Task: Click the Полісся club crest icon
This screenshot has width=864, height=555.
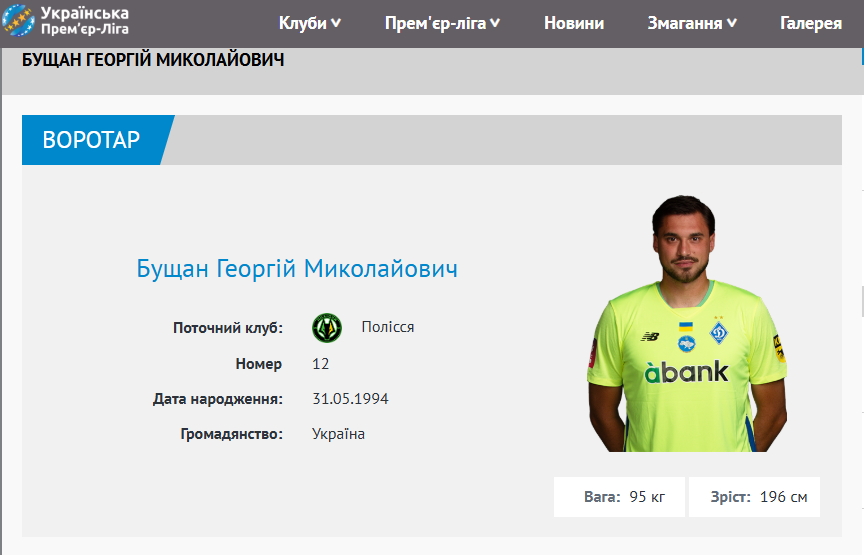Action: coord(327,328)
